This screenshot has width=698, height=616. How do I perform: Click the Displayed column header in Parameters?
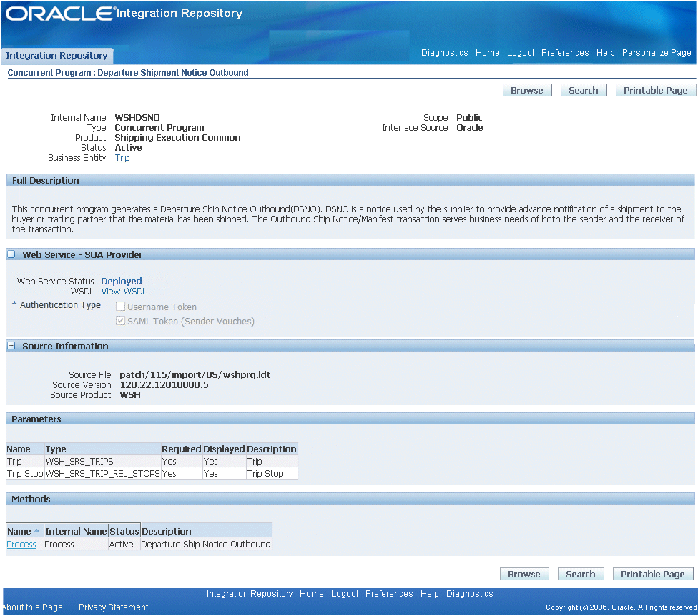224,449
